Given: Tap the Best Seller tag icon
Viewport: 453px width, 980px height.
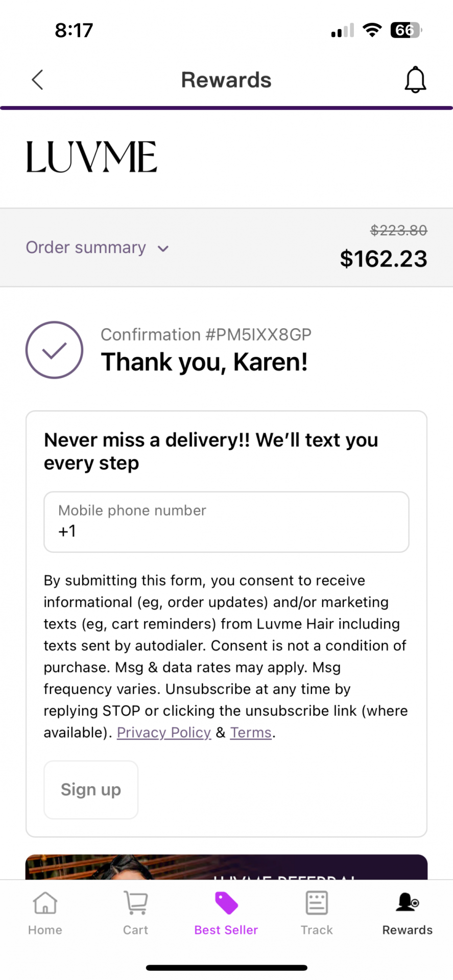Looking at the screenshot, I should [226, 903].
